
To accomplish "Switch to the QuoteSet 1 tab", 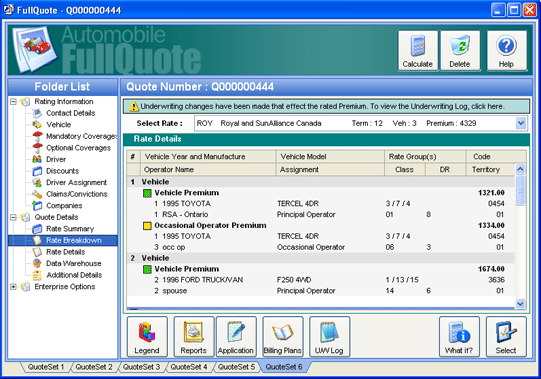I will pos(46,367).
